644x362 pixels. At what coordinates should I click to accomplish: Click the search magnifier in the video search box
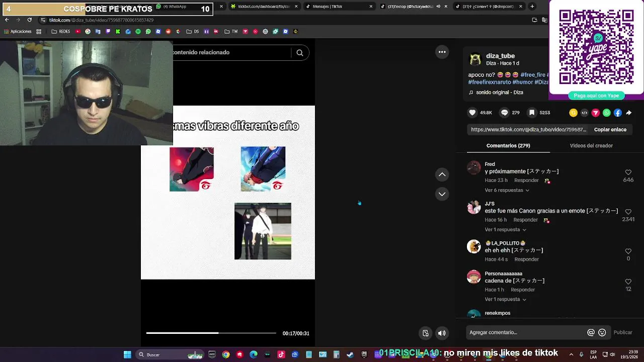[x=300, y=53]
